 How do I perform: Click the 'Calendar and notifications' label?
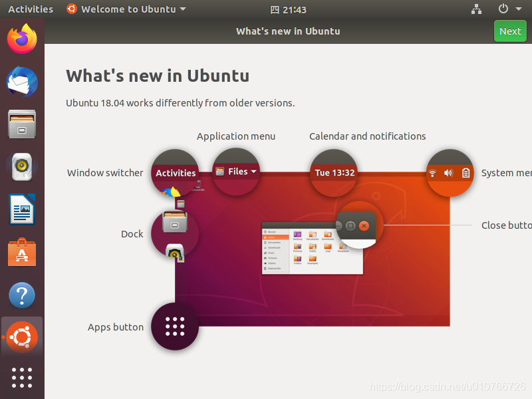[x=368, y=136]
